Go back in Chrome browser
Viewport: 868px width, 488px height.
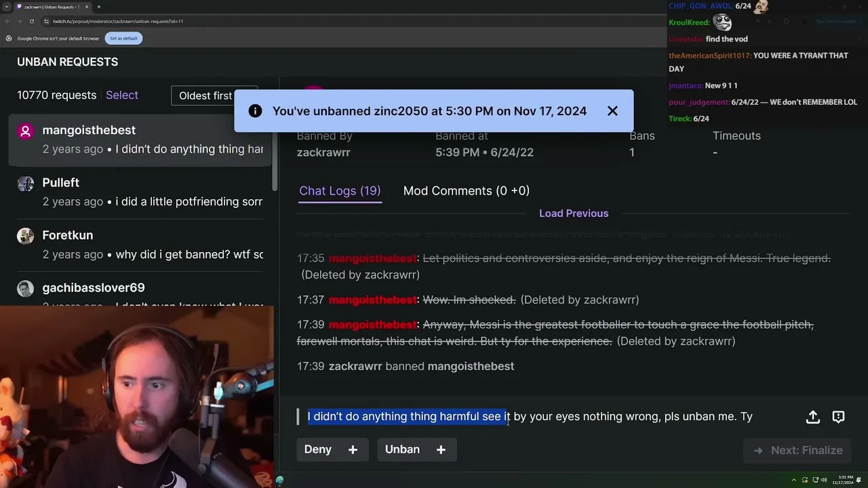[x=7, y=21]
